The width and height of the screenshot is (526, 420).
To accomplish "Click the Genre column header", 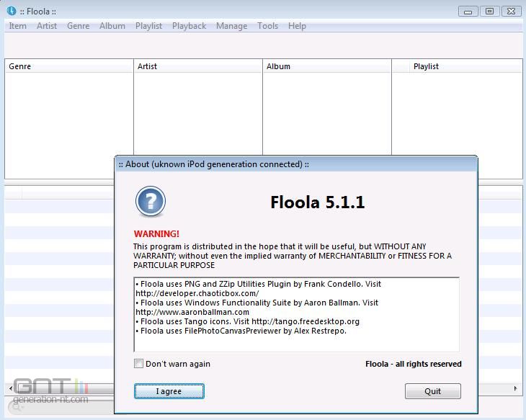I will [69, 66].
